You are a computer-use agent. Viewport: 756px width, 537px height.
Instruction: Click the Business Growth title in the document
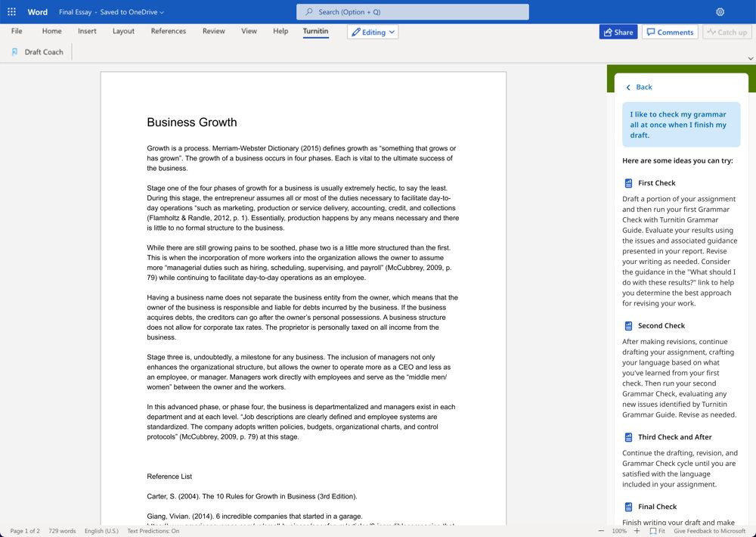point(192,122)
